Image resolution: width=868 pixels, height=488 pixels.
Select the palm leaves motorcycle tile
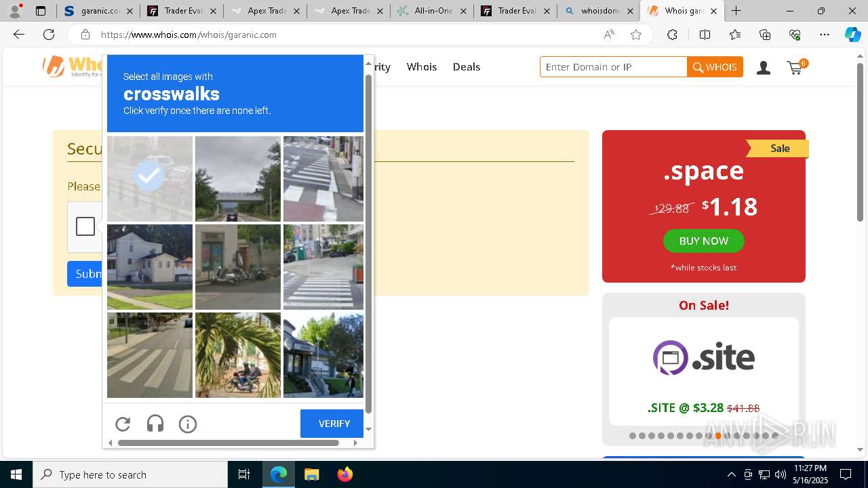coord(238,355)
